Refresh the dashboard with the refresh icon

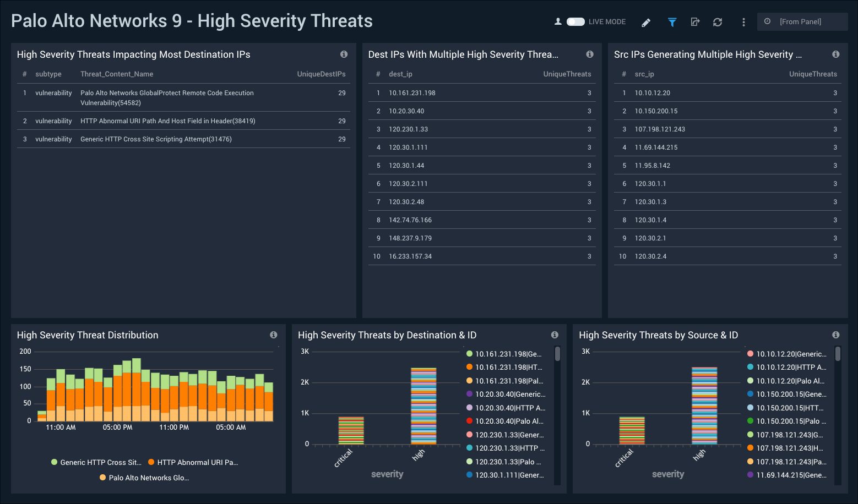pyautogui.click(x=718, y=22)
